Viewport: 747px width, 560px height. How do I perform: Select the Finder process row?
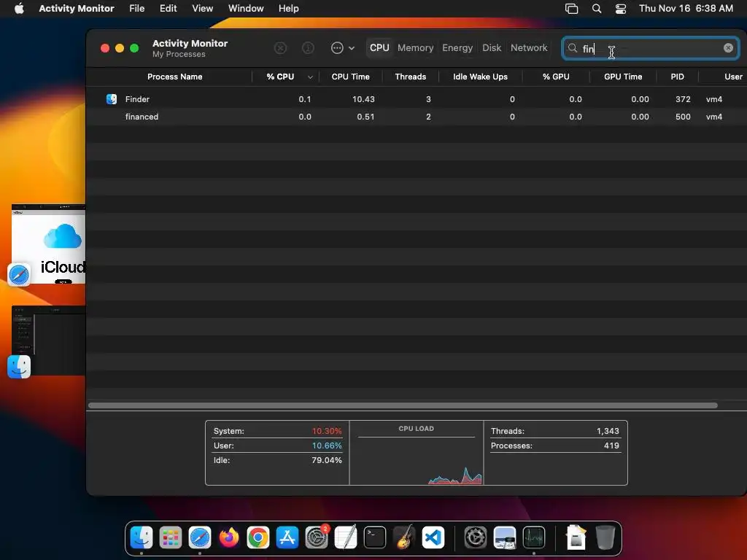pos(417,99)
